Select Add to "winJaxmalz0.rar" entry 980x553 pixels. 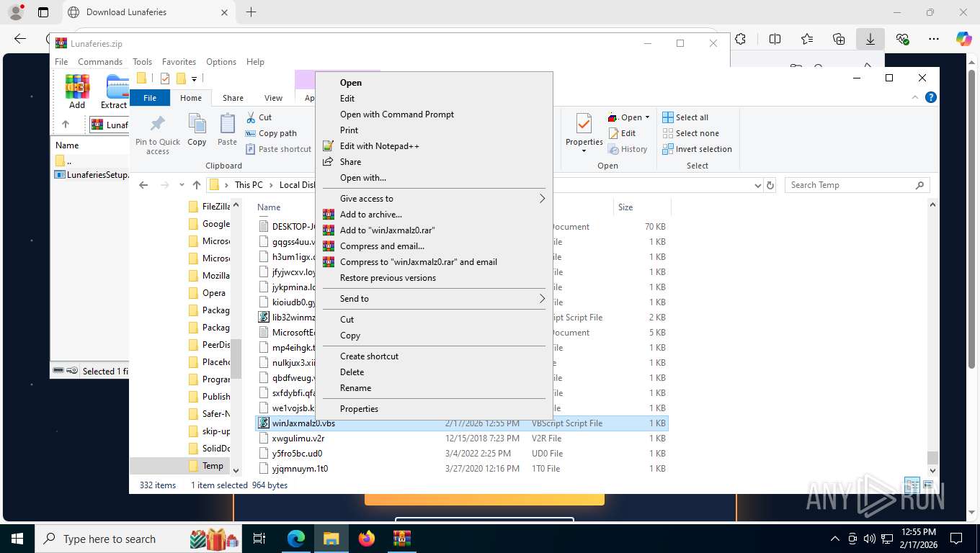(388, 230)
